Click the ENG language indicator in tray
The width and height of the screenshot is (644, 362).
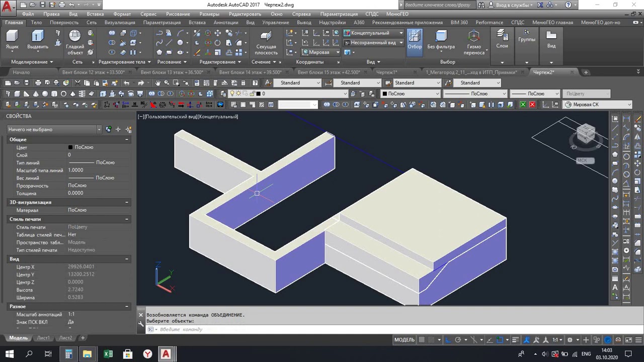click(586, 354)
